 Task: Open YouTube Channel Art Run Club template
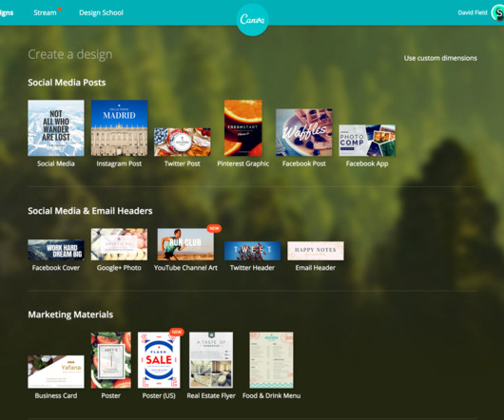185,244
